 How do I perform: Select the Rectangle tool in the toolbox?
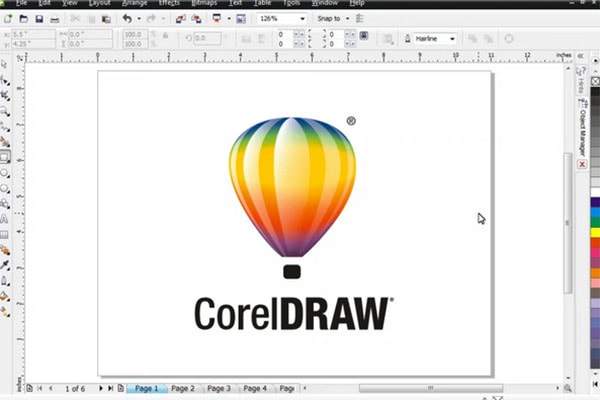tap(5, 157)
